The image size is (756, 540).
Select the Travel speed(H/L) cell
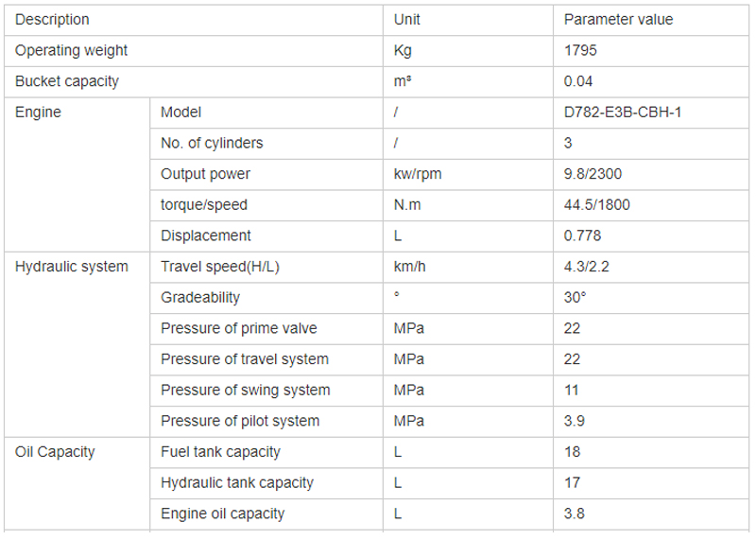pos(266,267)
